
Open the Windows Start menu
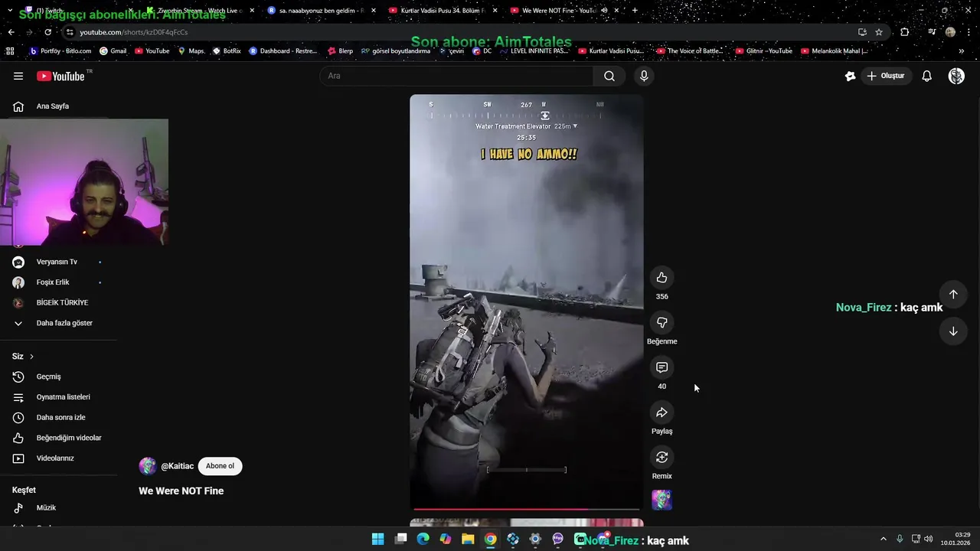377,540
